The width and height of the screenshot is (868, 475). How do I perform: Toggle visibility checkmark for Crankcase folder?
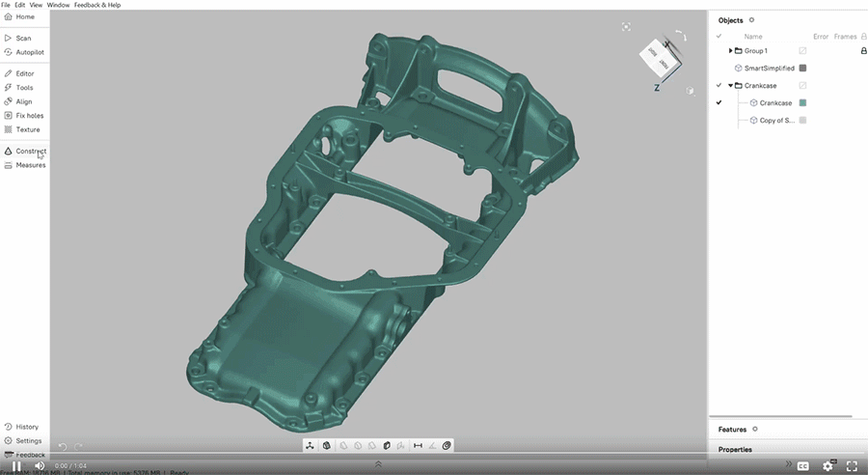719,85
